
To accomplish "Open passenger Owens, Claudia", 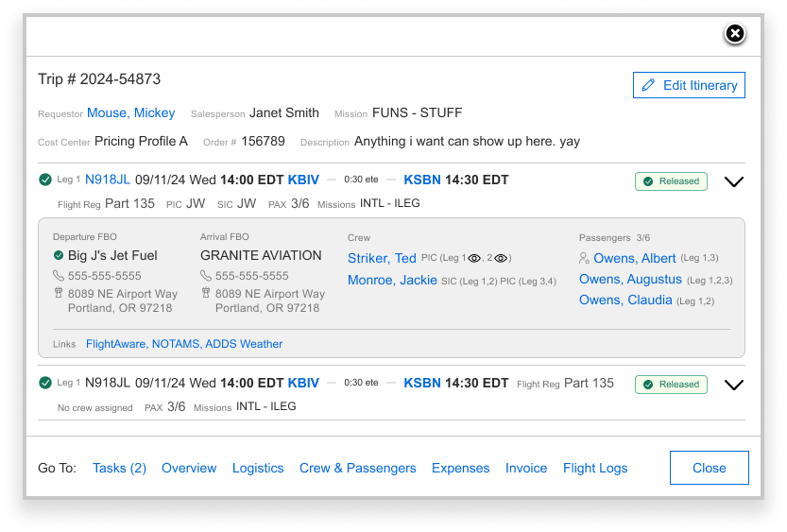I will coord(625,300).
